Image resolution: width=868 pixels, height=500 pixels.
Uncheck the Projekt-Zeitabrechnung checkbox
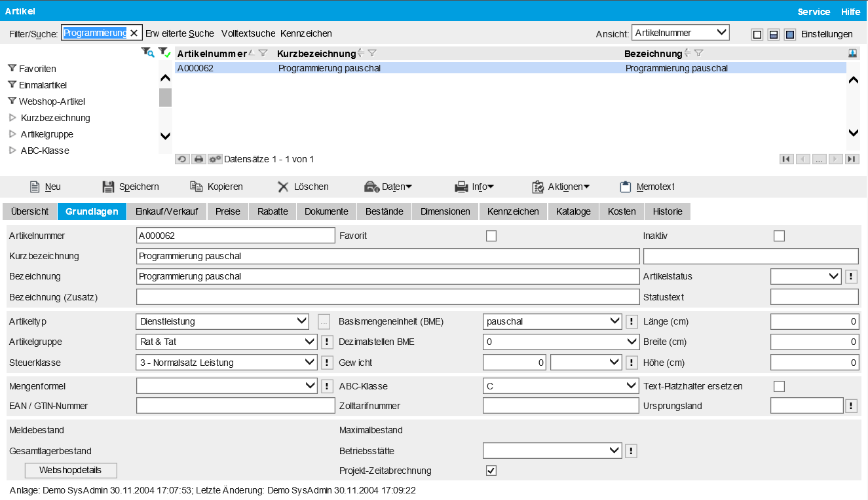(491, 471)
